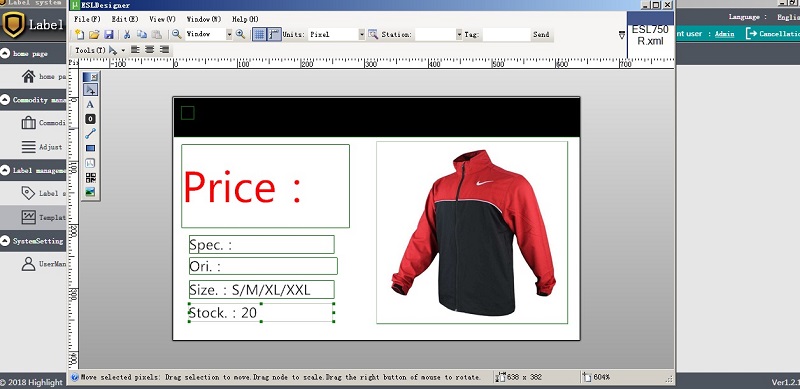Toggle the grid display button
Screen dimensions: 800x389
[259, 34]
